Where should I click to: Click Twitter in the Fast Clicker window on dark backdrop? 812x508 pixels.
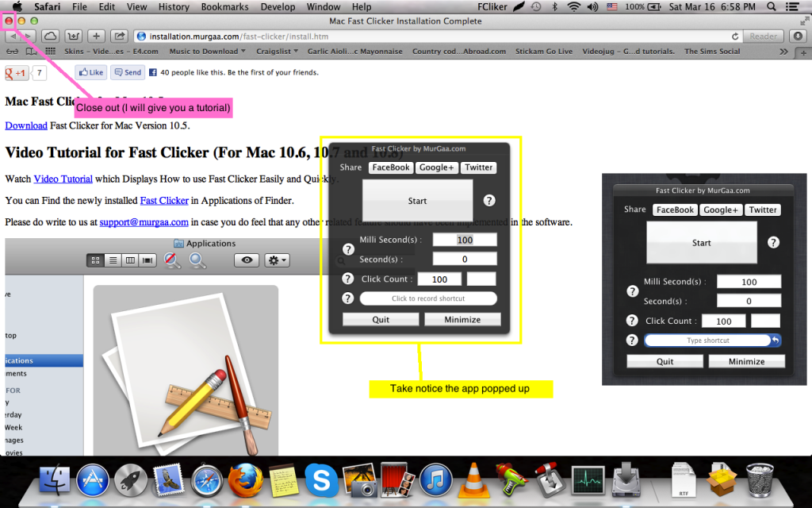763,210
